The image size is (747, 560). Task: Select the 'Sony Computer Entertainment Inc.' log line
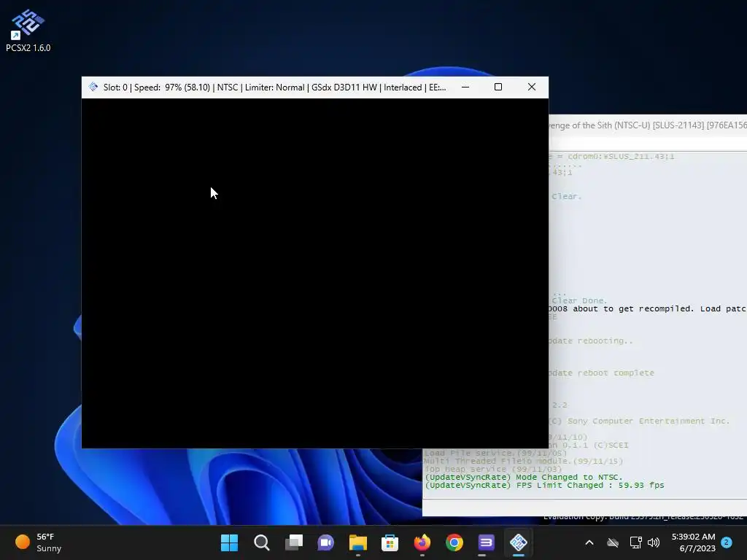click(x=639, y=421)
